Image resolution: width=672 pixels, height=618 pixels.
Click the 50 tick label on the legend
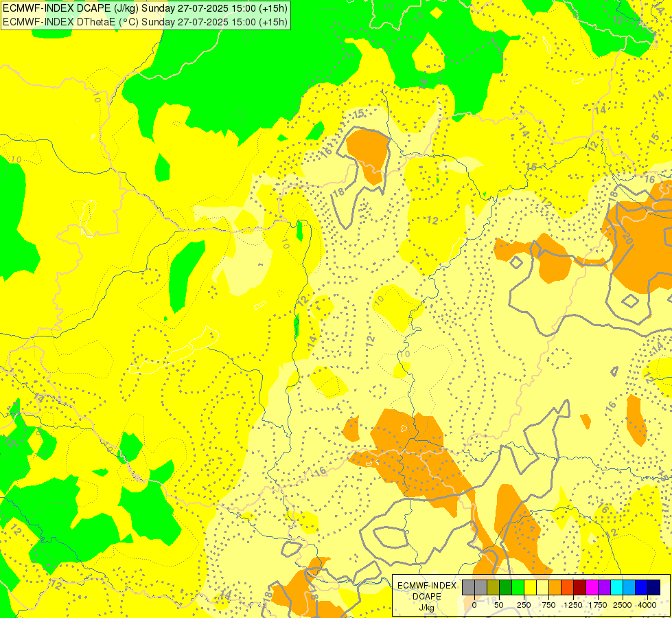(499, 605)
